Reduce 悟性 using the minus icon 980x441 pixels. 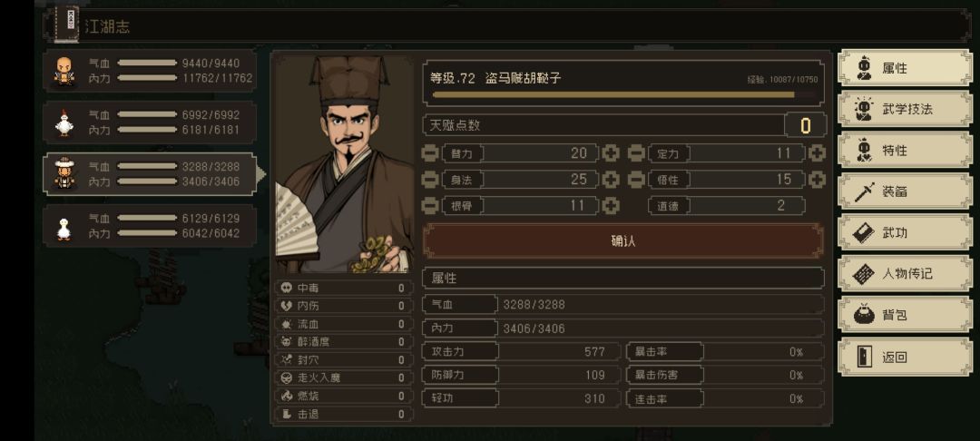636,180
